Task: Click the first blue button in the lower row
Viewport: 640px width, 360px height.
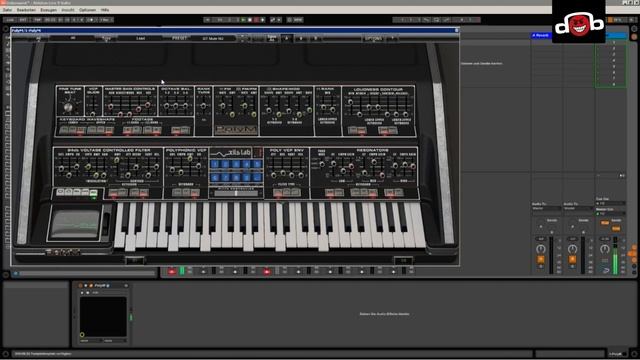Action: (215, 177)
